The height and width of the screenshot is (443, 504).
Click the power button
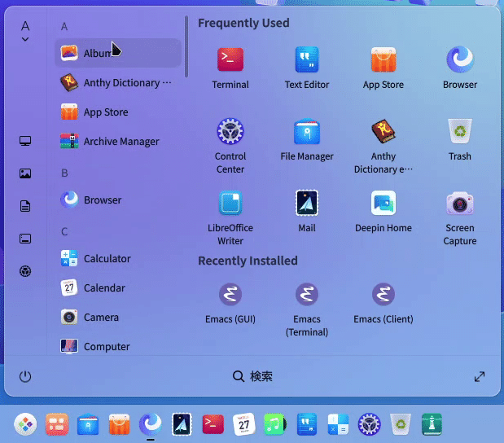pyautogui.click(x=25, y=376)
